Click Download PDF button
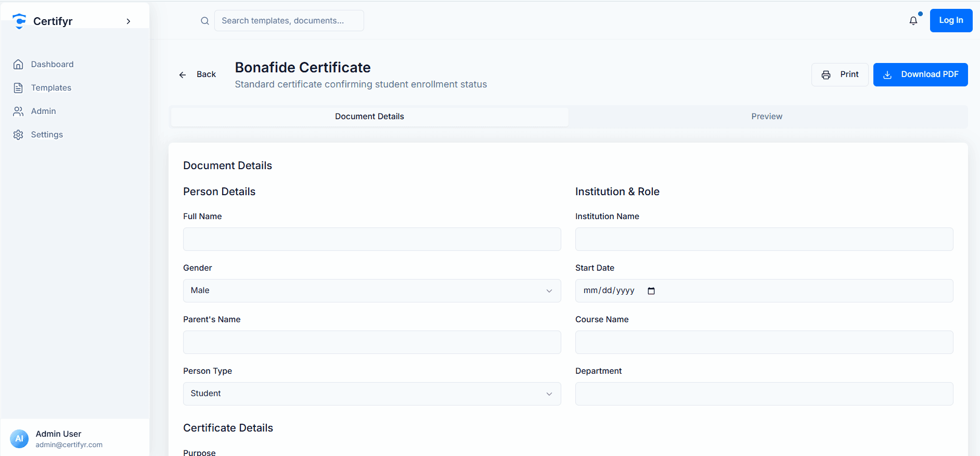The image size is (980, 456). pos(920,74)
